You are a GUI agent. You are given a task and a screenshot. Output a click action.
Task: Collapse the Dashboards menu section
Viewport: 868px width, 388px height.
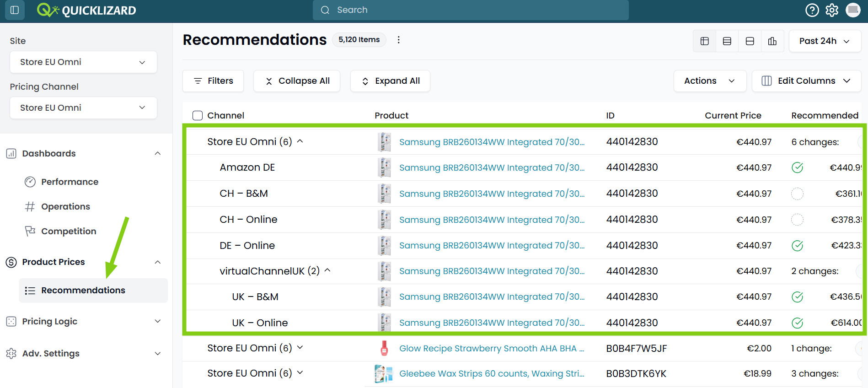(x=158, y=154)
